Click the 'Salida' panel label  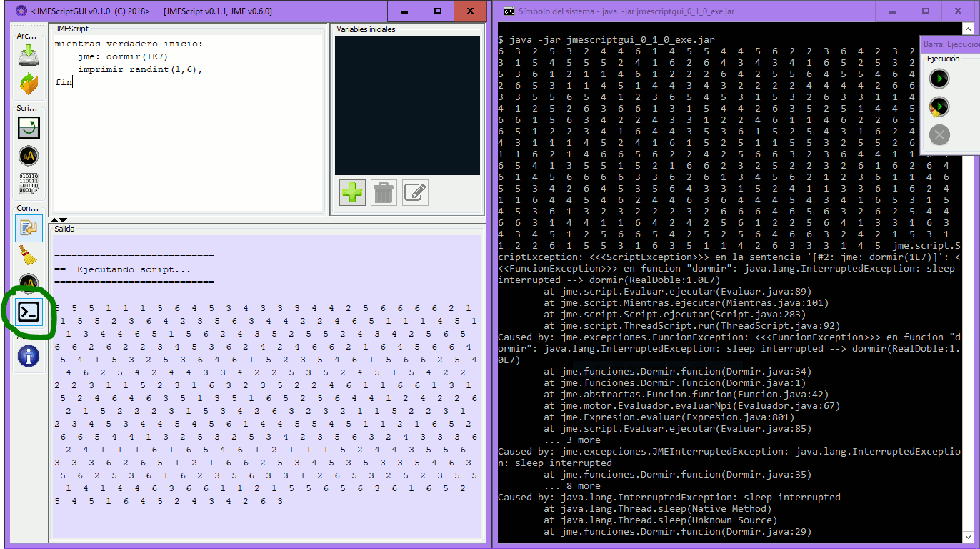(64, 229)
